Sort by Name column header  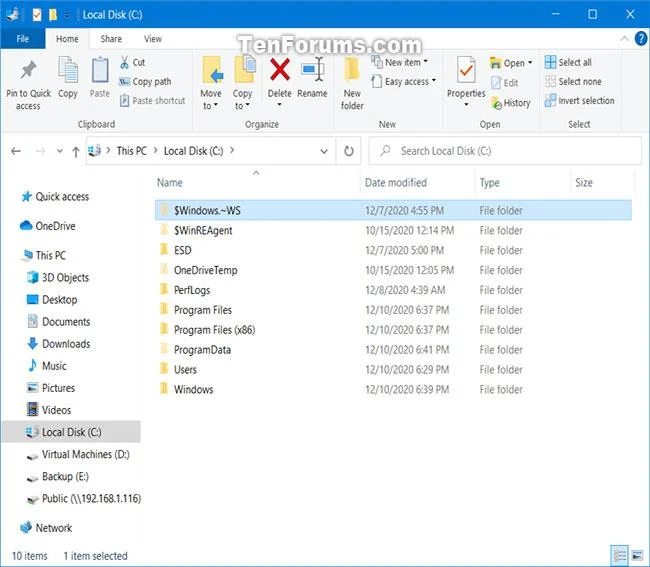(x=170, y=183)
